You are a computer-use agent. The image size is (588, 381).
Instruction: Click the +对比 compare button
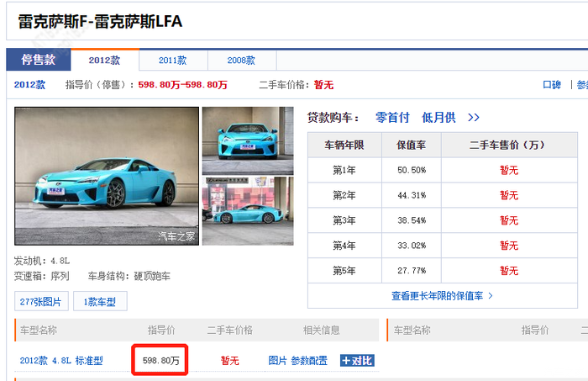(x=357, y=360)
